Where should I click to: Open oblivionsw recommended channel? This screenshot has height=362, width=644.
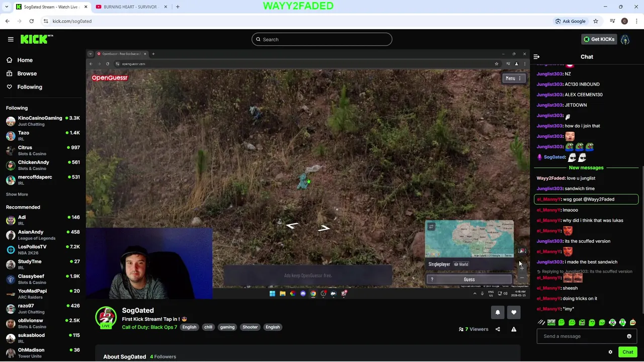coord(43,323)
